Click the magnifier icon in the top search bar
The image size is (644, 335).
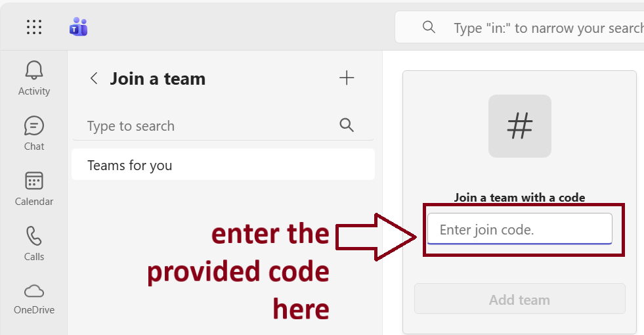pos(429,27)
